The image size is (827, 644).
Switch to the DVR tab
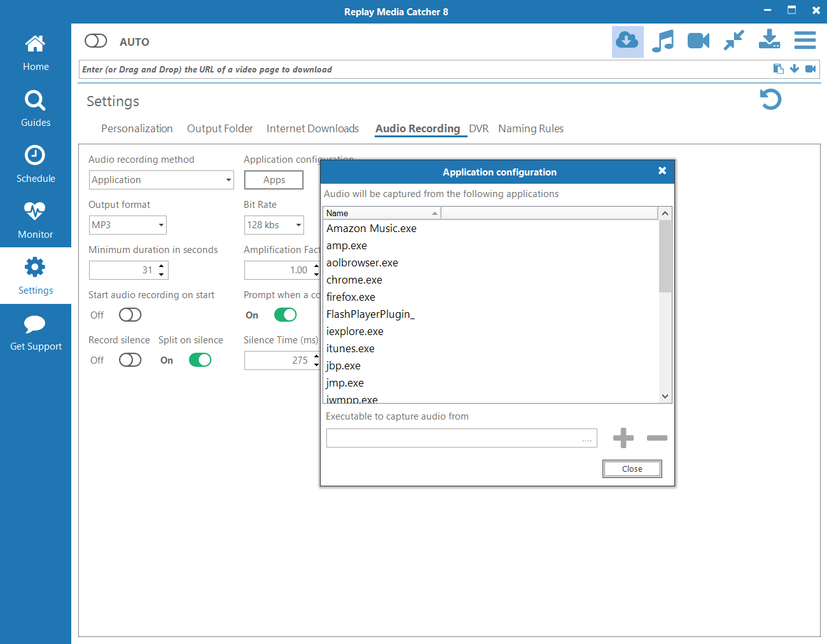[478, 128]
